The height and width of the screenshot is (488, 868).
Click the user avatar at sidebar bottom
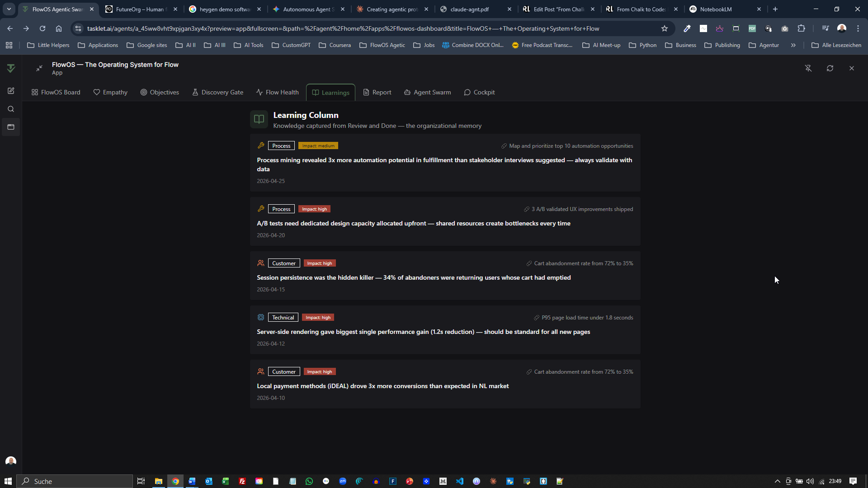click(11, 461)
